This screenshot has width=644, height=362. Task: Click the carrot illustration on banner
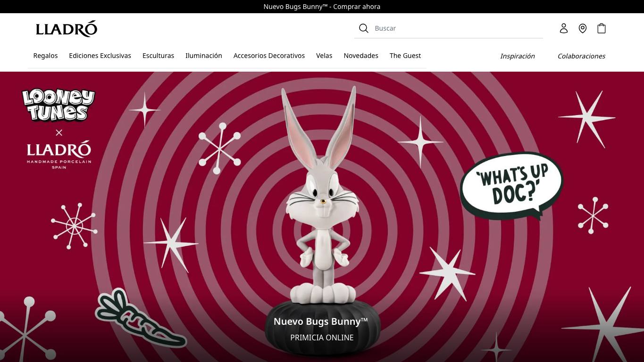pyautogui.click(x=141, y=318)
